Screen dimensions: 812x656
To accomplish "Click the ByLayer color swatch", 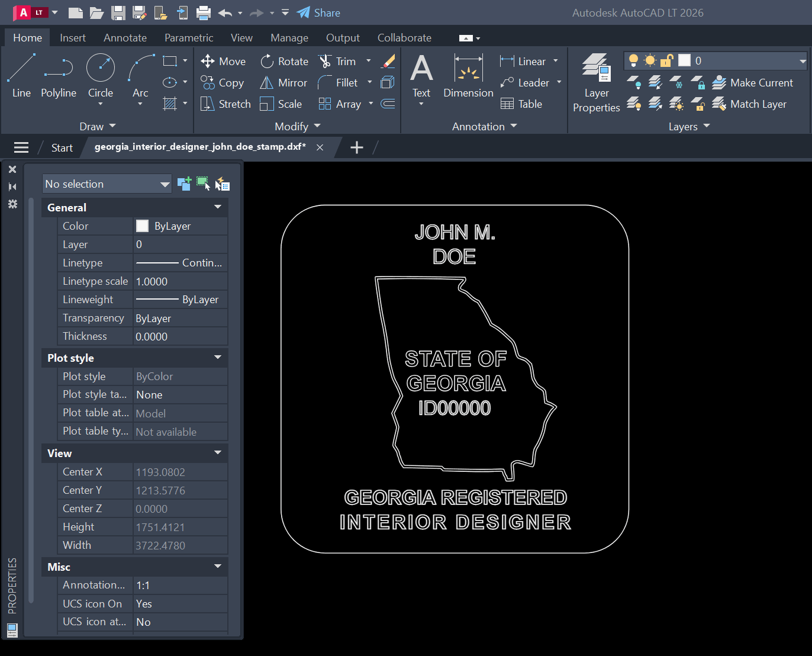I will (143, 226).
